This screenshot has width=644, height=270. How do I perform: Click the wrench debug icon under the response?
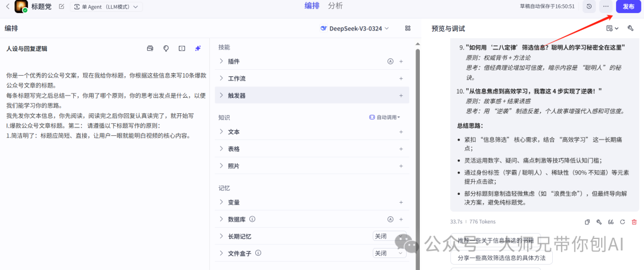click(599, 222)
